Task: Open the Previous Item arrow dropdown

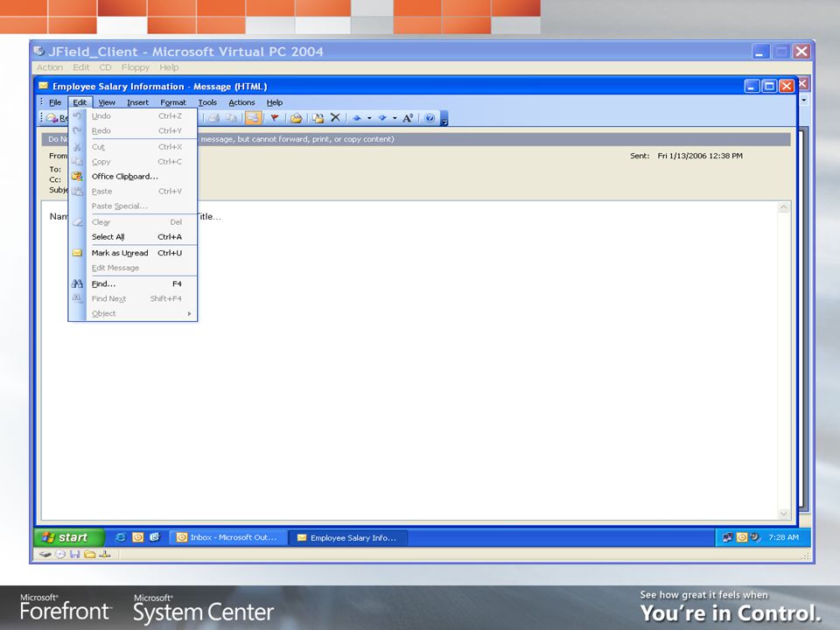Action: 369,118
